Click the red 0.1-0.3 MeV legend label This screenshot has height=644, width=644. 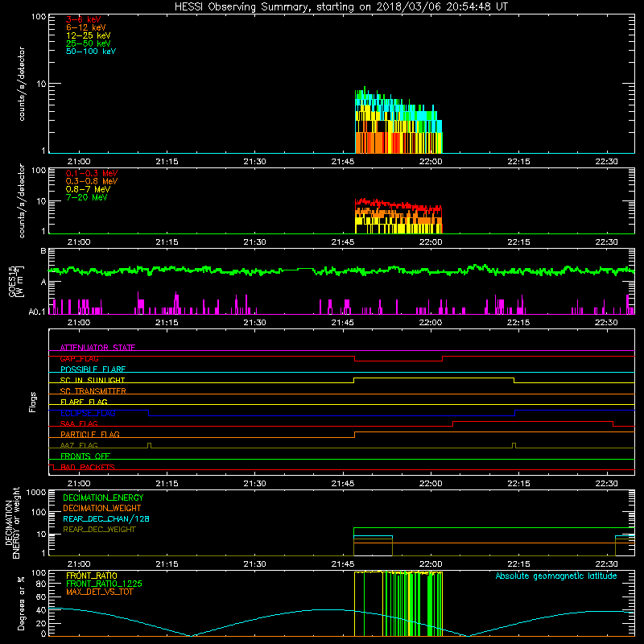pyautogui.click(x=92, y=173)
